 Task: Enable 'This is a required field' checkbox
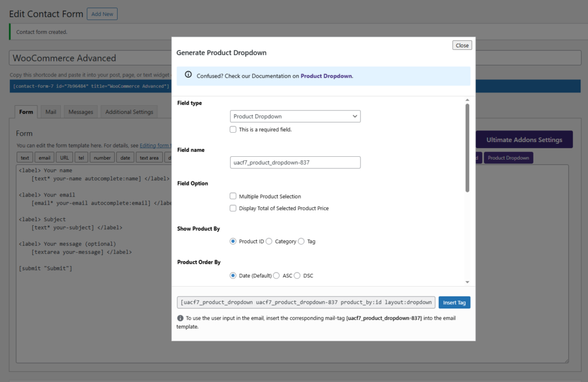tap(233, 129)
